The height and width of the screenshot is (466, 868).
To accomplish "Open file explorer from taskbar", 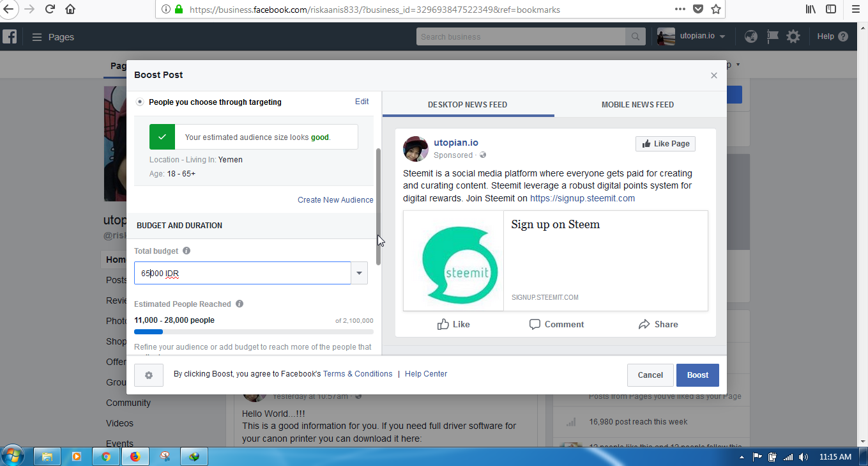I will pyautogui.click(x=47, y=456).
